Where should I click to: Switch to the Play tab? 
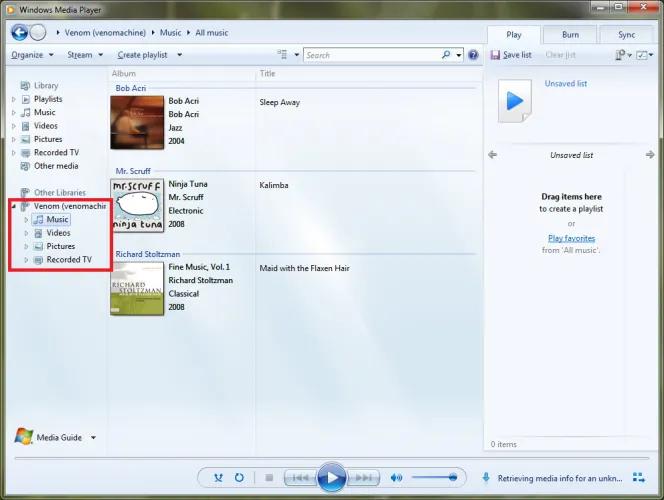pyautogui.click(x=514, y=35)
